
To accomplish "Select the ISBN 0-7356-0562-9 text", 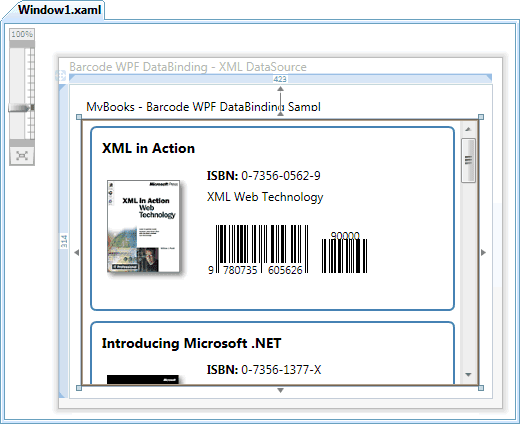I will coord(263,176).
